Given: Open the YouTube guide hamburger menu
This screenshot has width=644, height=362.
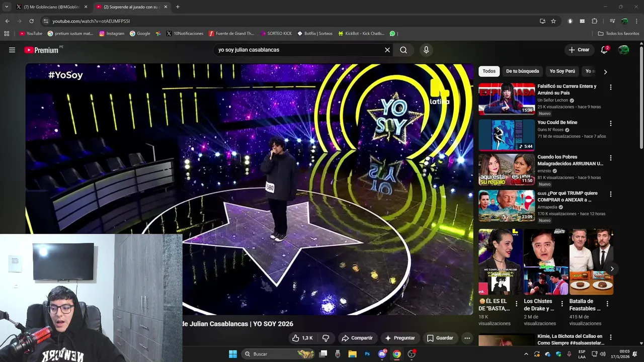Looking at the screenshot, I should pos(12,50).
